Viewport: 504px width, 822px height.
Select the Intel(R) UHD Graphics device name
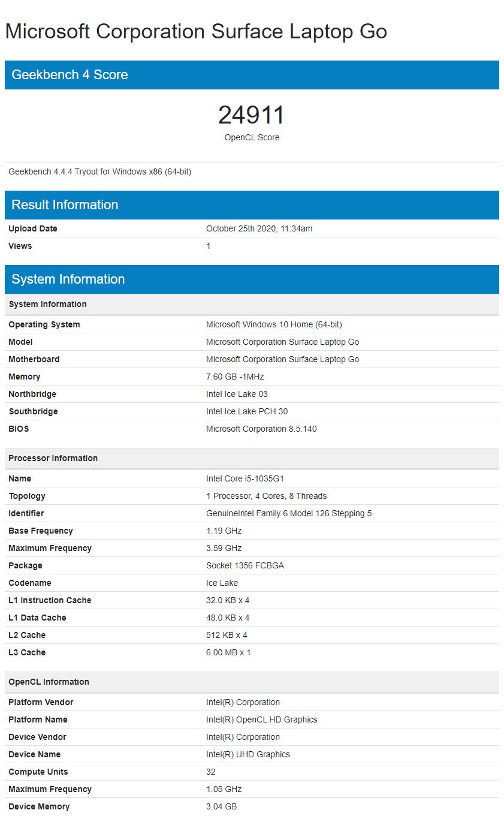pos(248,754)
